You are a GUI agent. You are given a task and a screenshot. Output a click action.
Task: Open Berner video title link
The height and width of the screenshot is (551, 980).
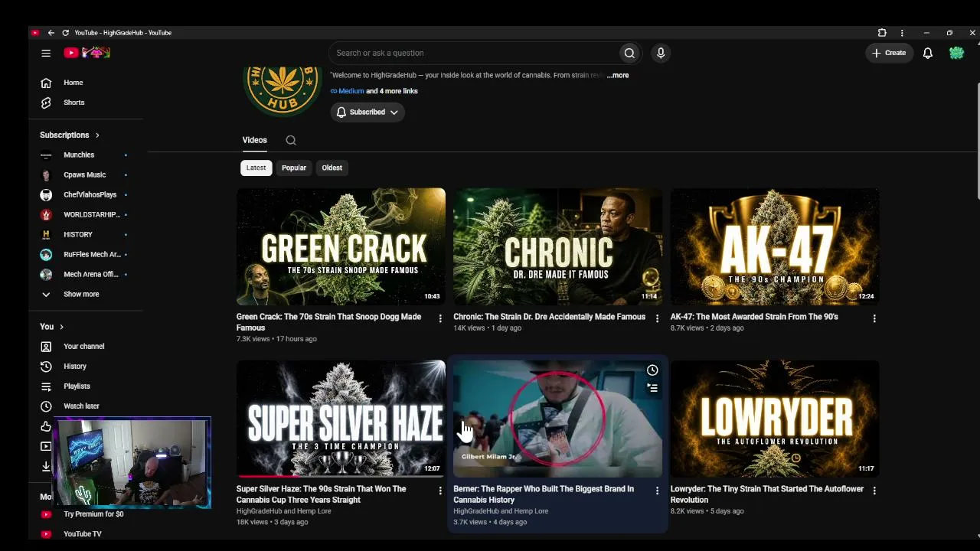(x=544, y=494)
